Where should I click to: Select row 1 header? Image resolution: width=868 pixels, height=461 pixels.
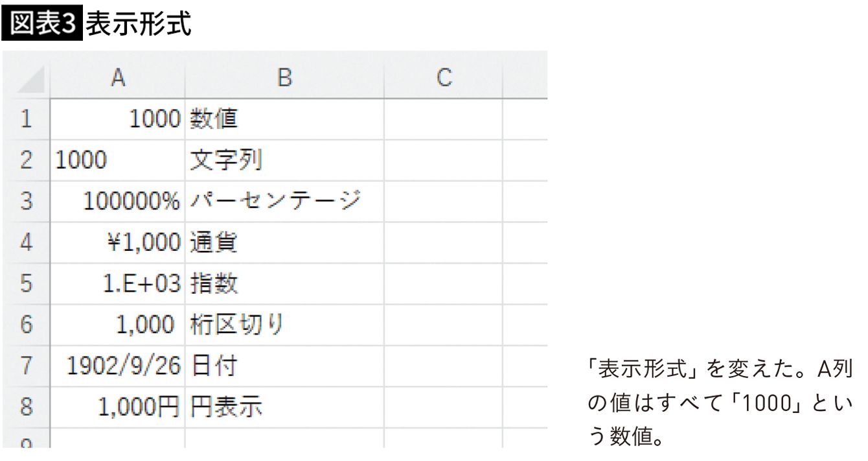pos(25,120)
